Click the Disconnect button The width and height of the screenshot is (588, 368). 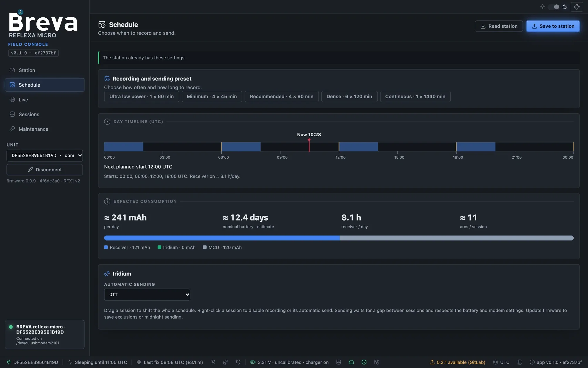tap(45, 170)
